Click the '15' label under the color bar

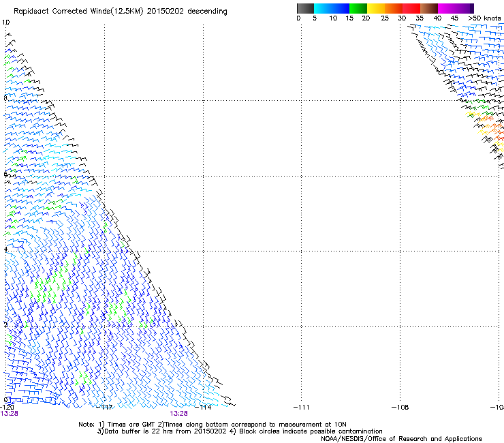(x=349, y=18)
